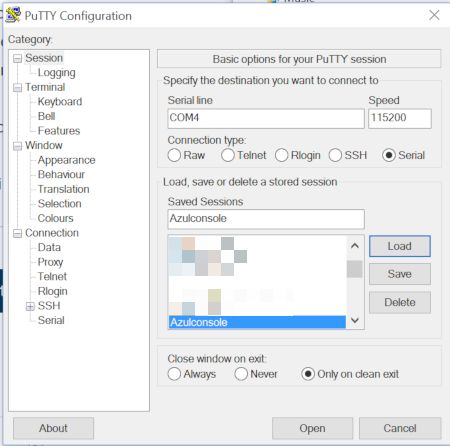Open the SSH settings category in tree
The width and height of the screenshot is (450, 446).
point(49,306)
